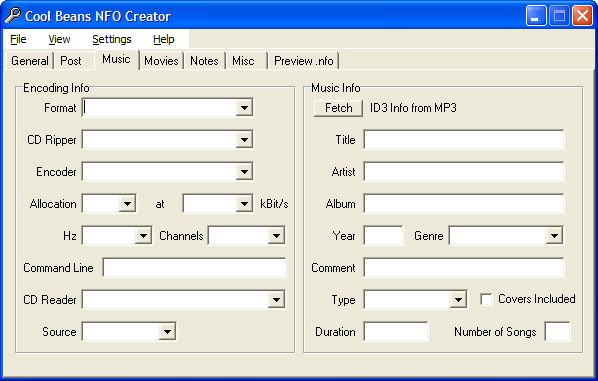Expand the CD Ripper dropdown
The image size is (598, 381).
[x=244, y=140]
